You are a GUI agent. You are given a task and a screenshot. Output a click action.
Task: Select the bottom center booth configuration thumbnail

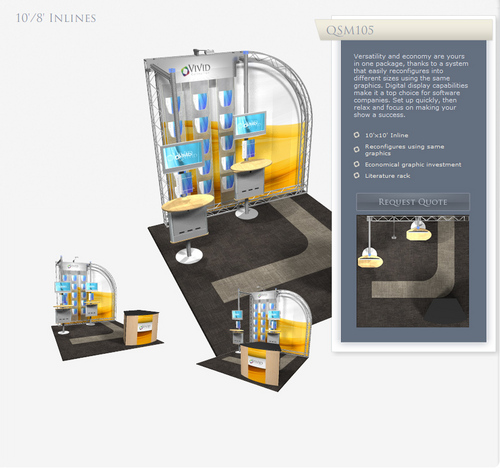tap(255, 339)
